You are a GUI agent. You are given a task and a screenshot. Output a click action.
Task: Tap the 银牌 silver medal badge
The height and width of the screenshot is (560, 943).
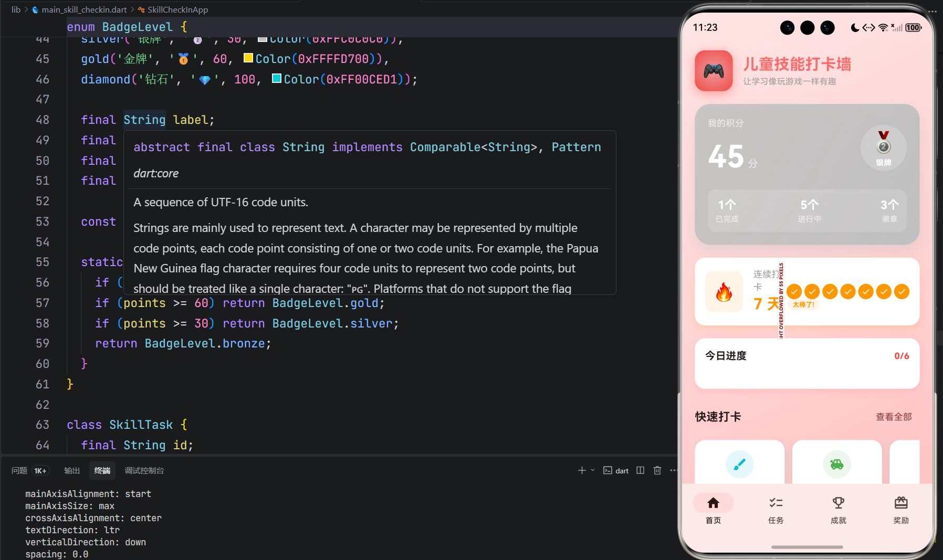tap(884, 148)
